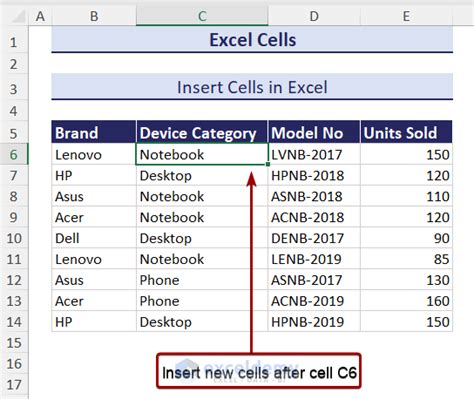
Task: Select model cell LENB-2019
Action: pos(314,259)
